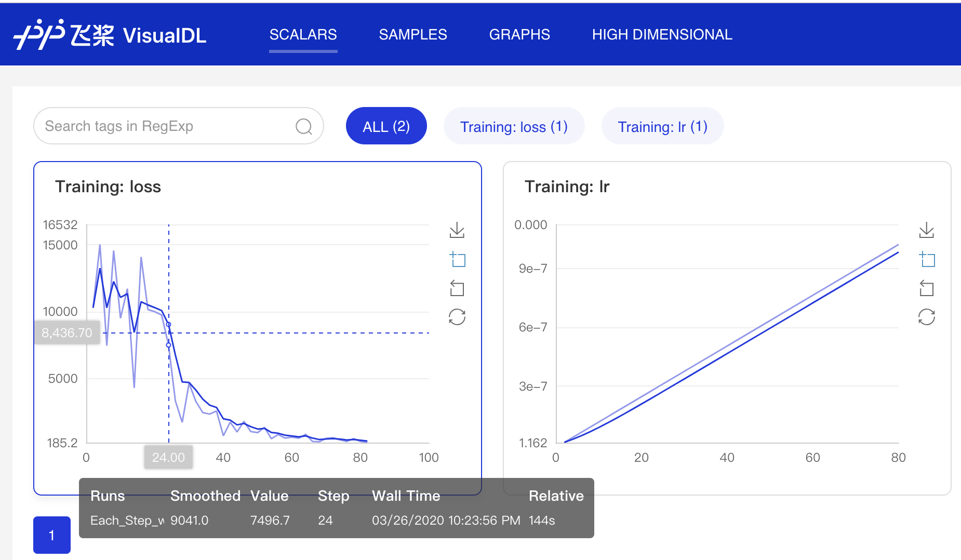The height and width of the screenshot is (560, 961).
Task: Filter by Training: loss (1) tag
Action: [x=514, y=126]
